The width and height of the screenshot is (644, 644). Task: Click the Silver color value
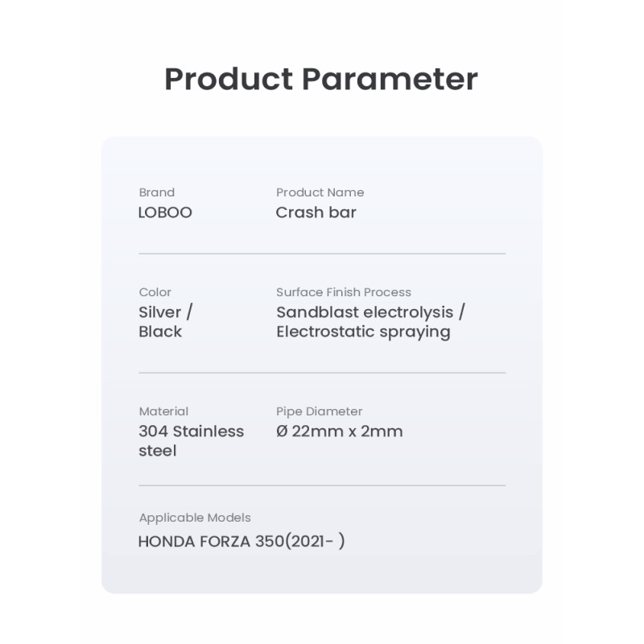point(159,312)
